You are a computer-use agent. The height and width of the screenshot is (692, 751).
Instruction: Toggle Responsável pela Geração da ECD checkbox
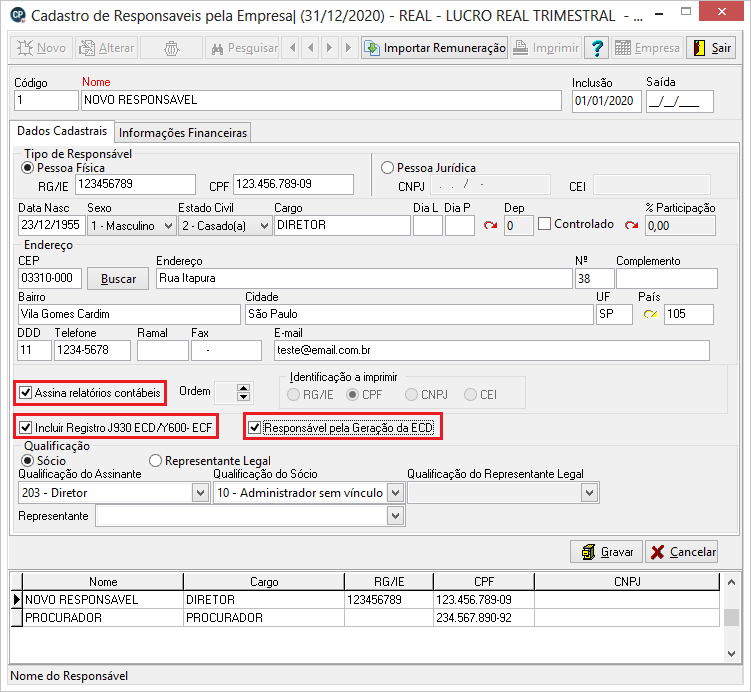pyautogui.click(x=255, y=428)
